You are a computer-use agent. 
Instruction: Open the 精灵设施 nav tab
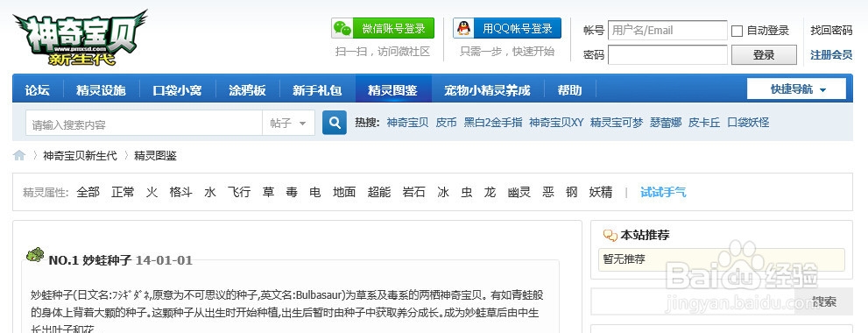point(101,90)
